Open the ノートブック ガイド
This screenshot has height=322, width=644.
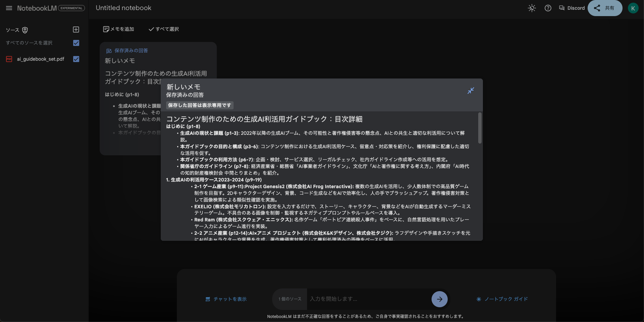click(502, 299)
